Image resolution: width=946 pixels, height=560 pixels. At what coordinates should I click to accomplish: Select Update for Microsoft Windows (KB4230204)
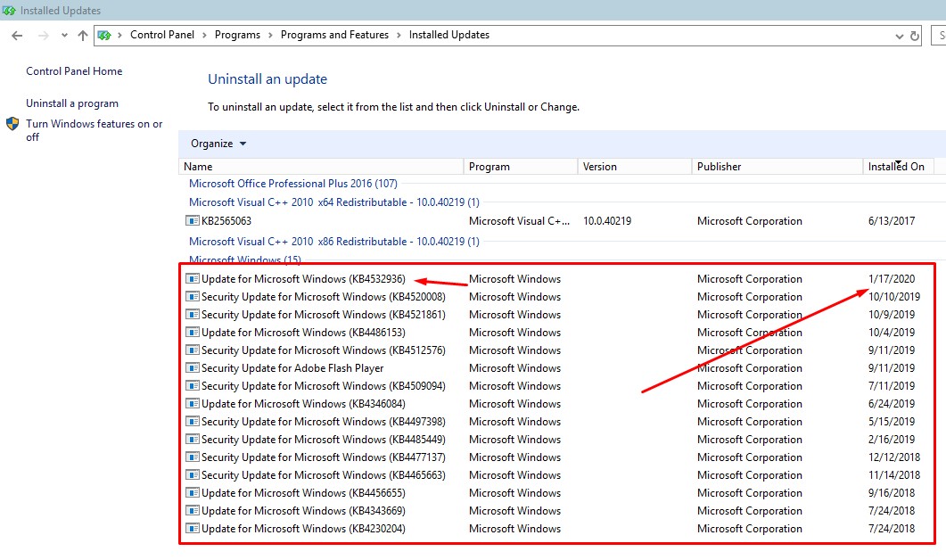pos(303,529)
